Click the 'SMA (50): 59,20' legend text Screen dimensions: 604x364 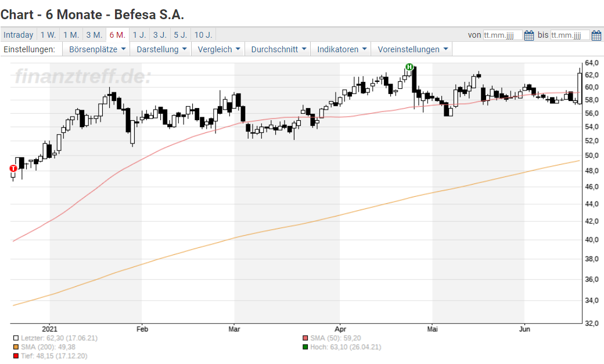[336, 338]
